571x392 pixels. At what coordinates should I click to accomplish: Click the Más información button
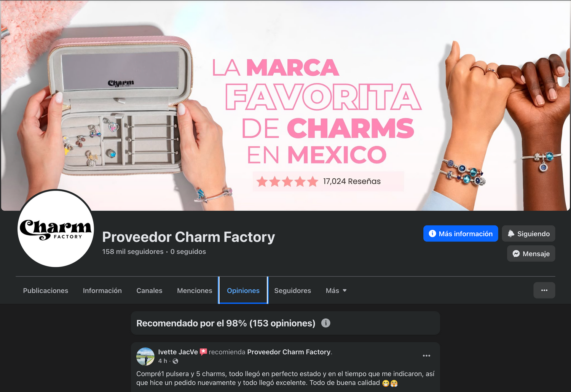(x=461, y=233)
